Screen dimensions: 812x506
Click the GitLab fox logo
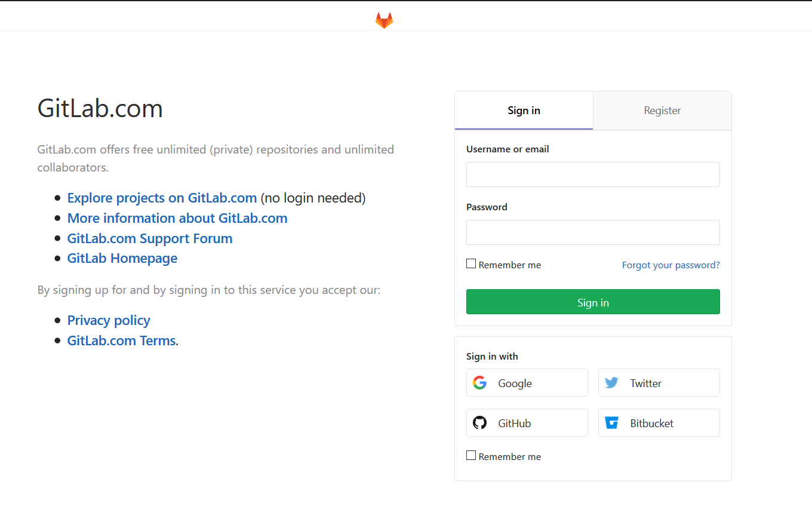(384, 20)
